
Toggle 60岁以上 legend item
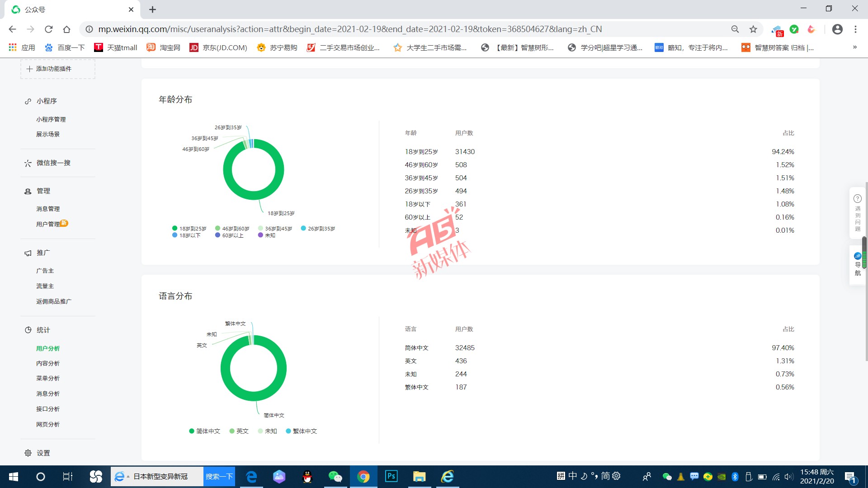point(229,235)
